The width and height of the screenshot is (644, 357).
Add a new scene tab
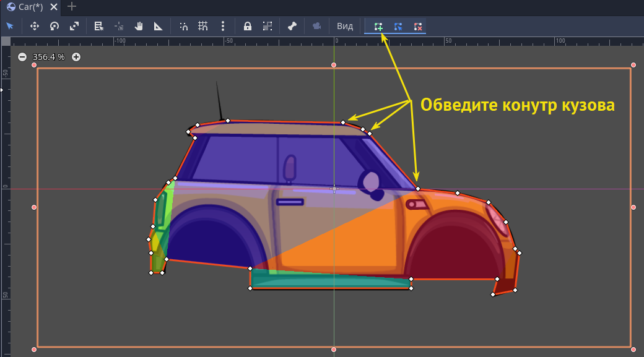click(72, 7)
